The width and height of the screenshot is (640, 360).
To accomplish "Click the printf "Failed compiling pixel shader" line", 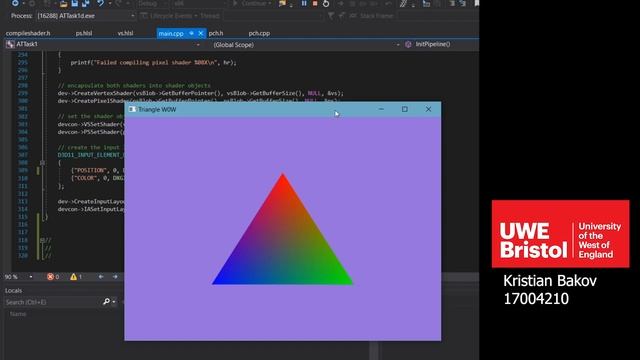I will click(153, 62).
